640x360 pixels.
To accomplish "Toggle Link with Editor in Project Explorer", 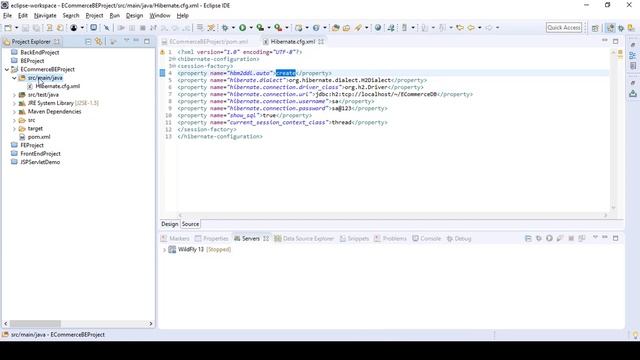I will (x=98, y=42).
